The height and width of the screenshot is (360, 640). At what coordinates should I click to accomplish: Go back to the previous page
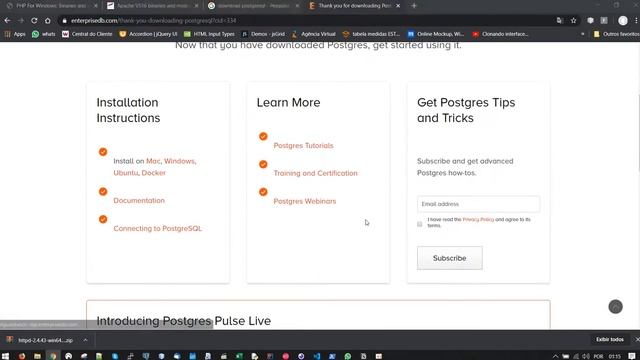coord(7,20)
